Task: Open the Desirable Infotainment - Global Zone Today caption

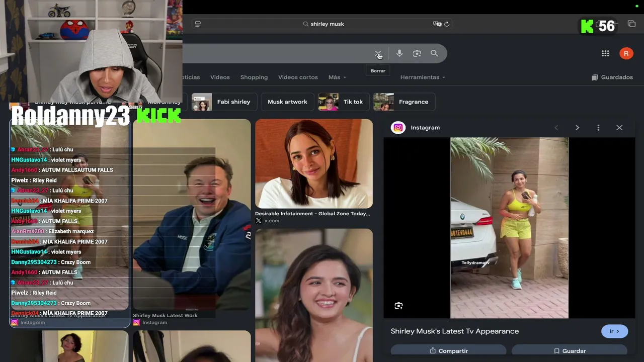Action: point(312,214)
